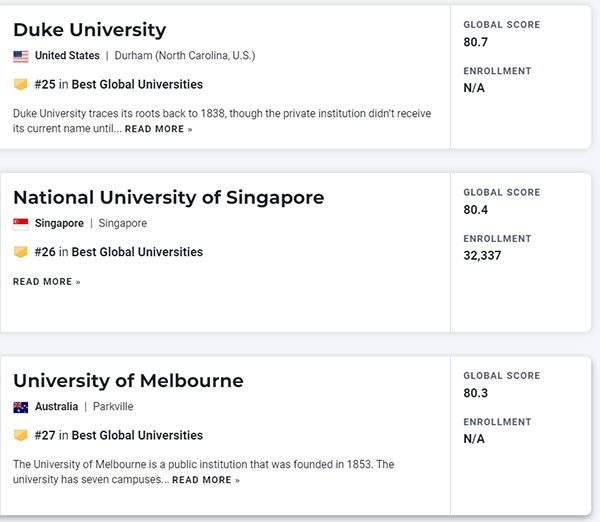Click the Australia flag icon
The width and height of the screenshot is (600, 522).
pos(20,407)
